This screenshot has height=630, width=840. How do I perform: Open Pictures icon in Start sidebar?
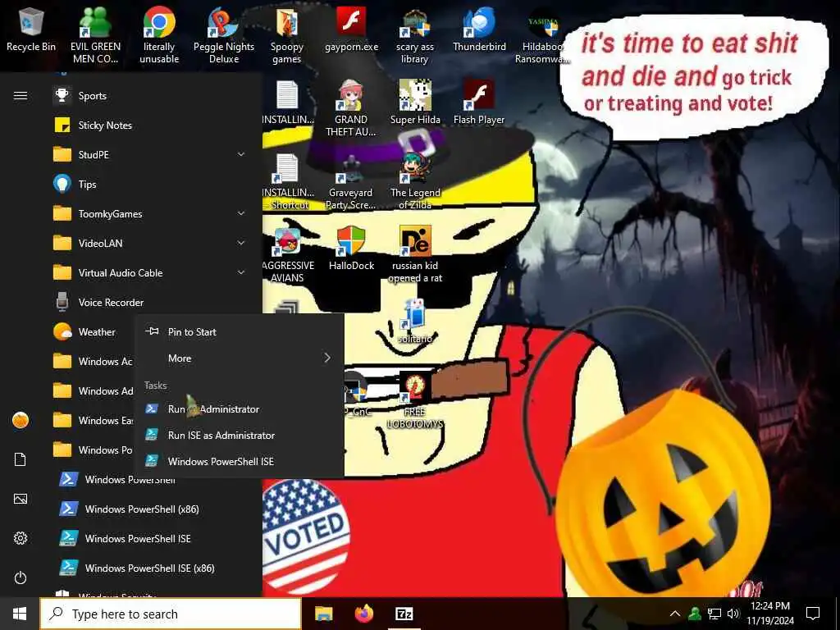21,499
